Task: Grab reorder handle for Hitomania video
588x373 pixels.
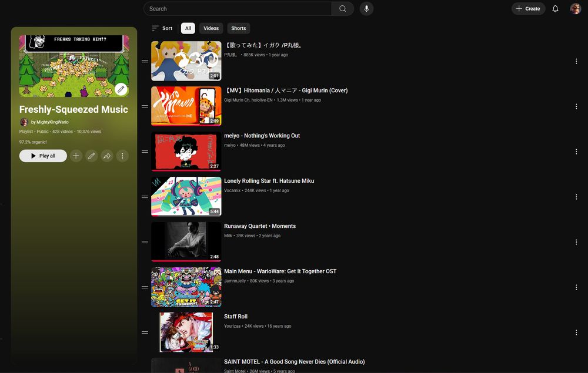Action: tap(145, 106)
